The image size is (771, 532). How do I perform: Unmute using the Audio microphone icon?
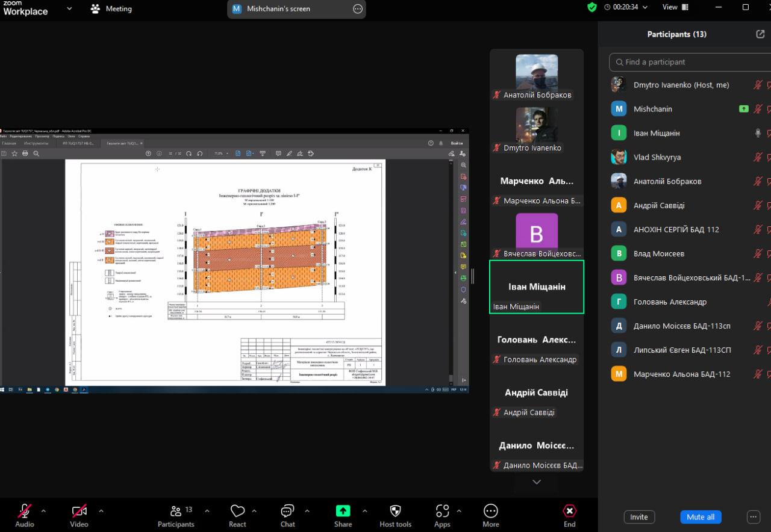coord(25,512)
